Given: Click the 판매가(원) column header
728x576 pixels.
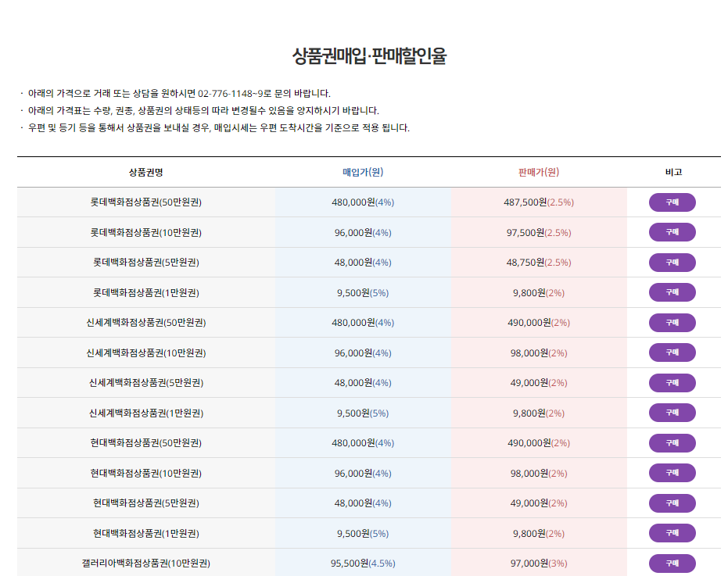Looking at the screenshot, I should click(x=539, y=172).
